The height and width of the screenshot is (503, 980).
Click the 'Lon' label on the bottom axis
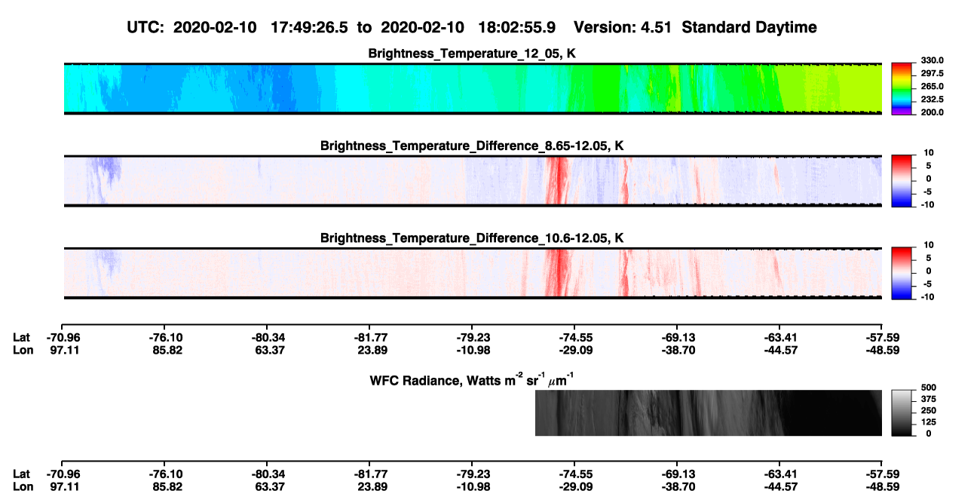[x=23, y=486]
